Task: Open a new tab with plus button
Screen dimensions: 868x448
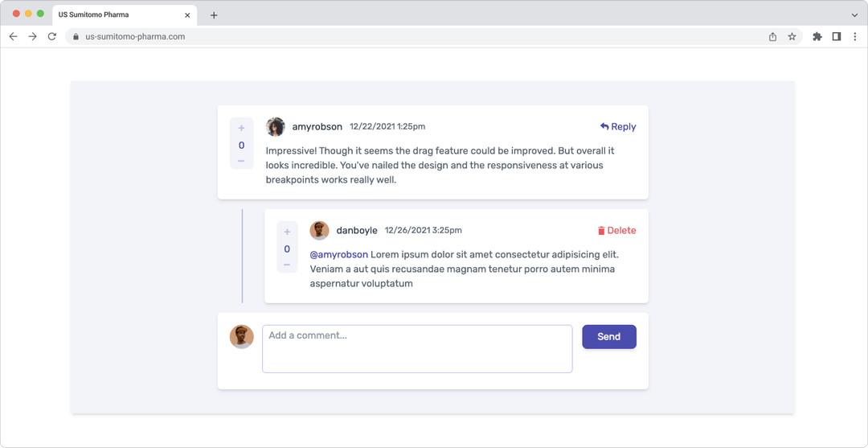Action: pos(214,14)
